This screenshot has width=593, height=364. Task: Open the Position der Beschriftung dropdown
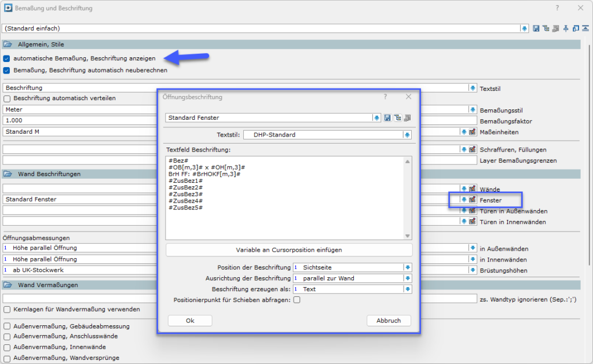click(408, 267)
